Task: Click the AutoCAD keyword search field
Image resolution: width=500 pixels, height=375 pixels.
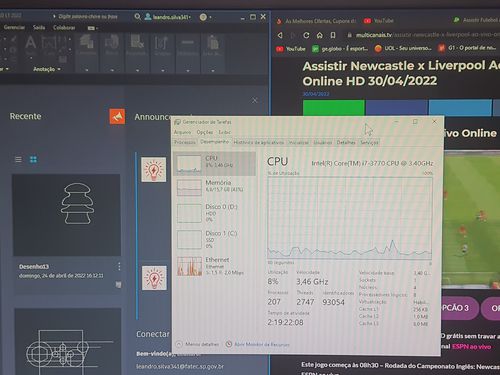Action: pos(88,16)
